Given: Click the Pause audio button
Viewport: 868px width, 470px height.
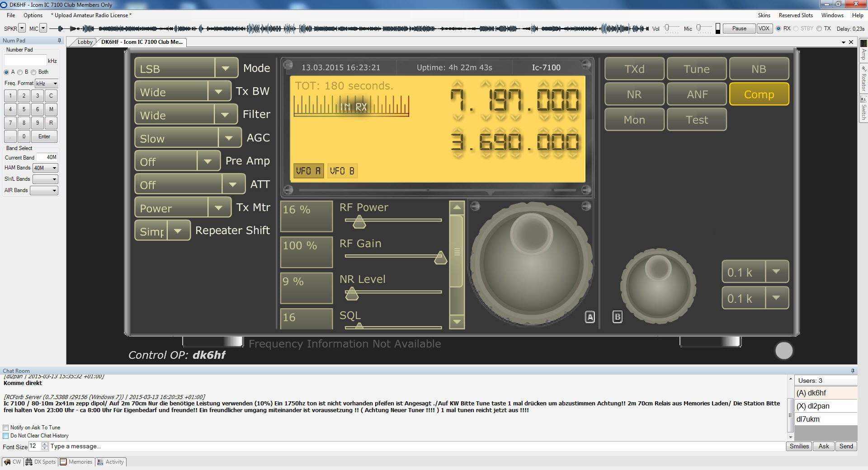Looking at the screenshot, I should [739, 28].
